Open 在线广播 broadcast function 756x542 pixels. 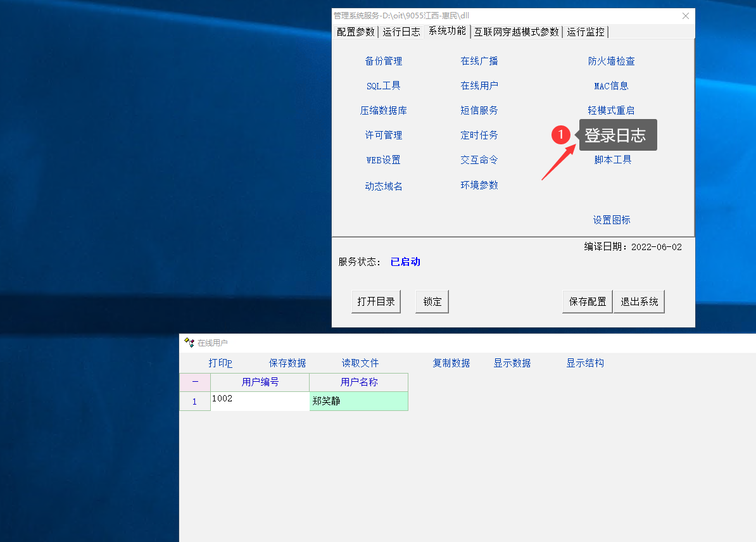point(479,61)
